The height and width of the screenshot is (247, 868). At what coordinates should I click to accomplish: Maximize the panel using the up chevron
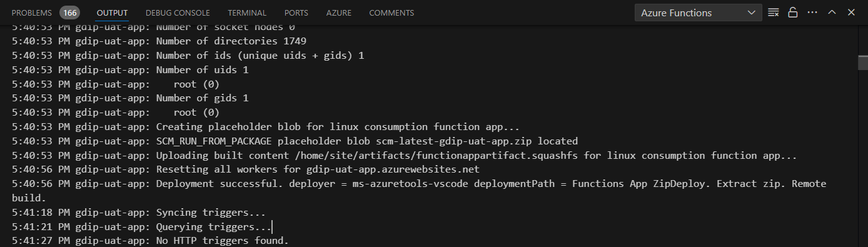(x=832, y=13)
